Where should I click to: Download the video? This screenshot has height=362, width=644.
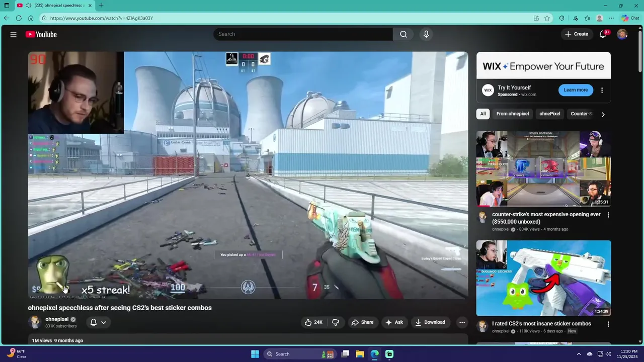coord(430,322)
